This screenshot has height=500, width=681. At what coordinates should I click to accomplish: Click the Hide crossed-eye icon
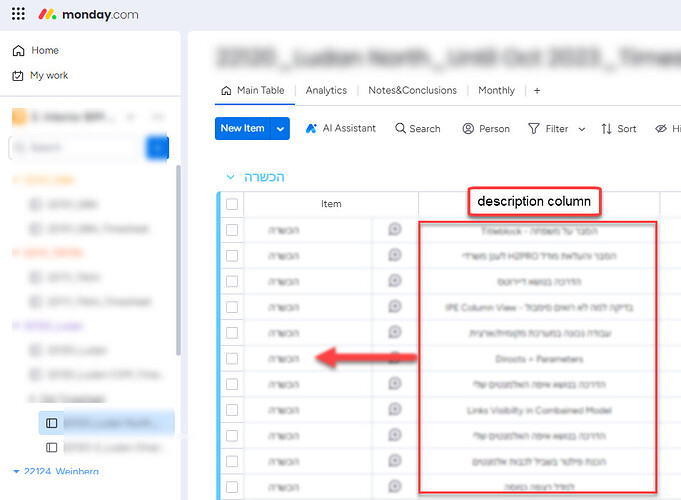[661, 129]
